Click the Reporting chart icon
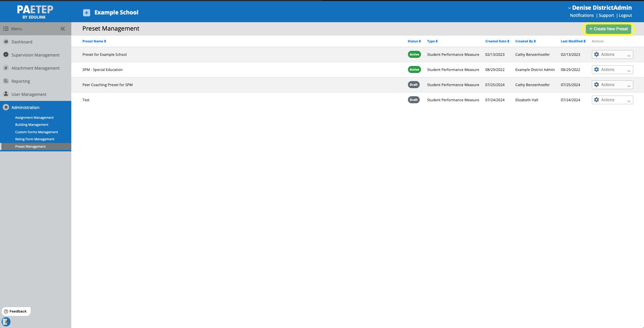644x328 pixels. tap(6, 81)
